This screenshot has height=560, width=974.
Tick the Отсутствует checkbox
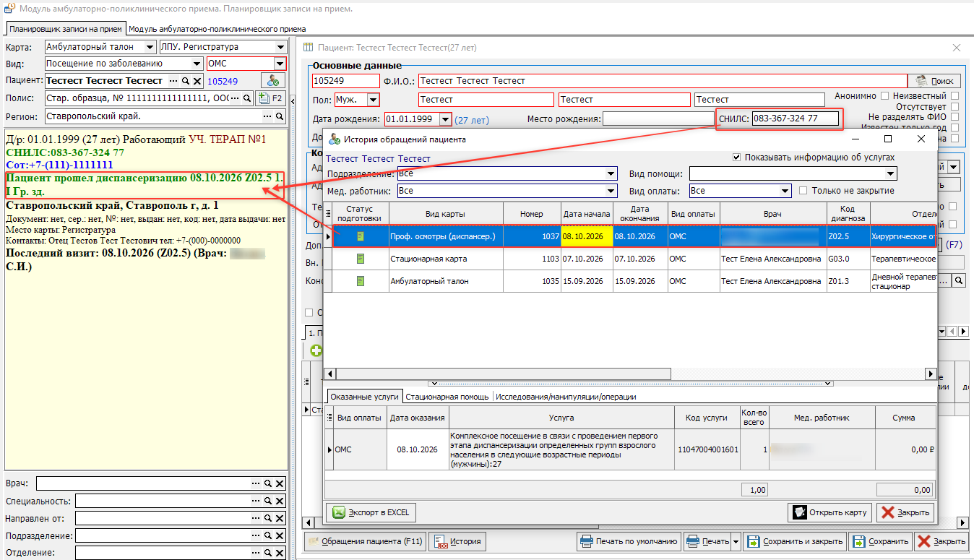955,106
